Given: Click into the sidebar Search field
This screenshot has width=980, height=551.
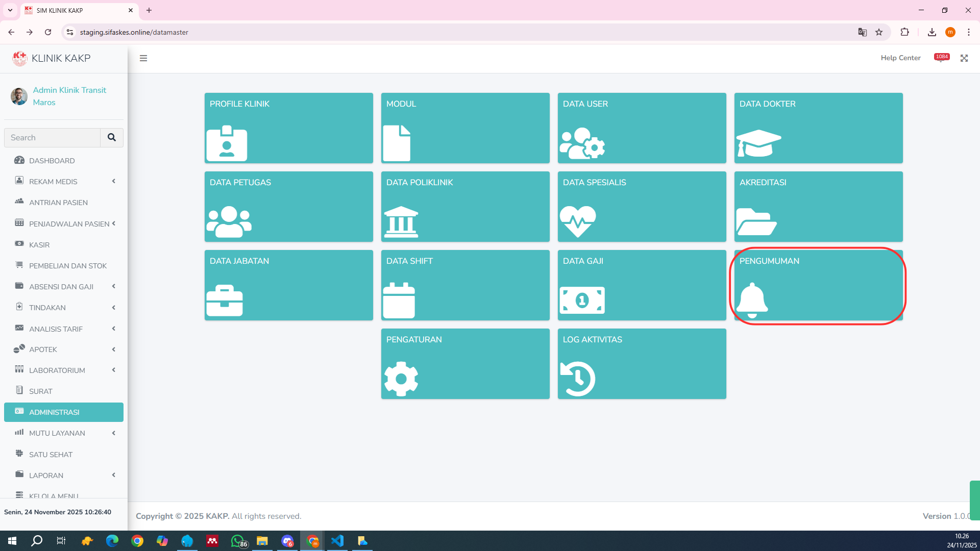Looking at the screenshot, I should pyautogui.click(x=52, y=138).
